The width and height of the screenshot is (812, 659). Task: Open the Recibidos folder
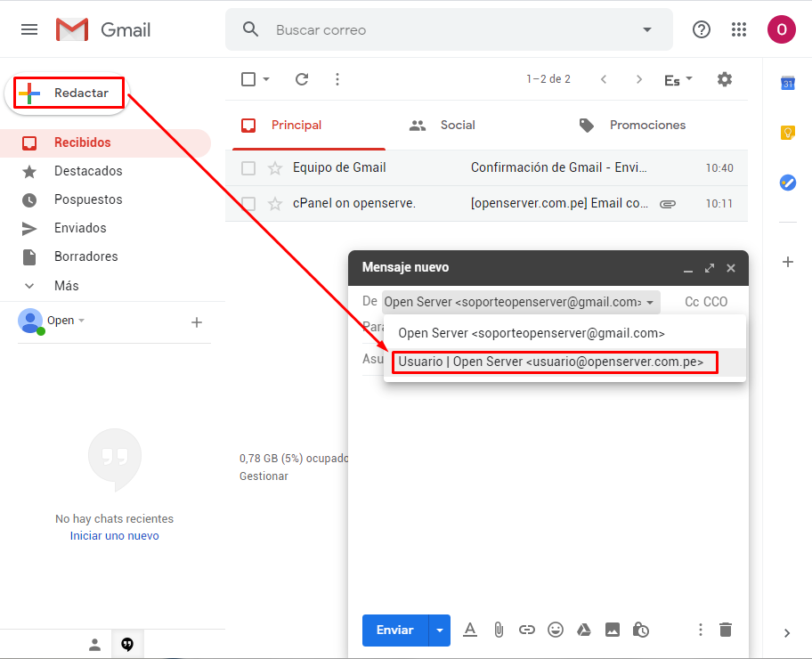[105, 142]
